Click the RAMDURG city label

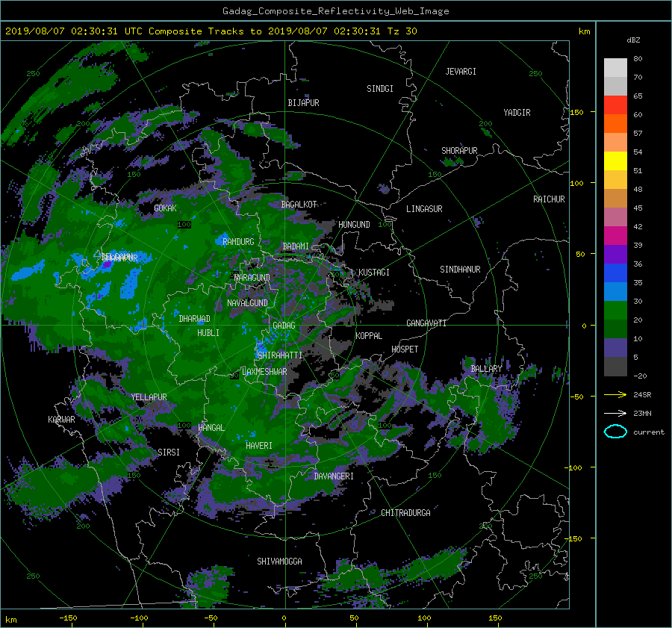click(x=238, y=242)
